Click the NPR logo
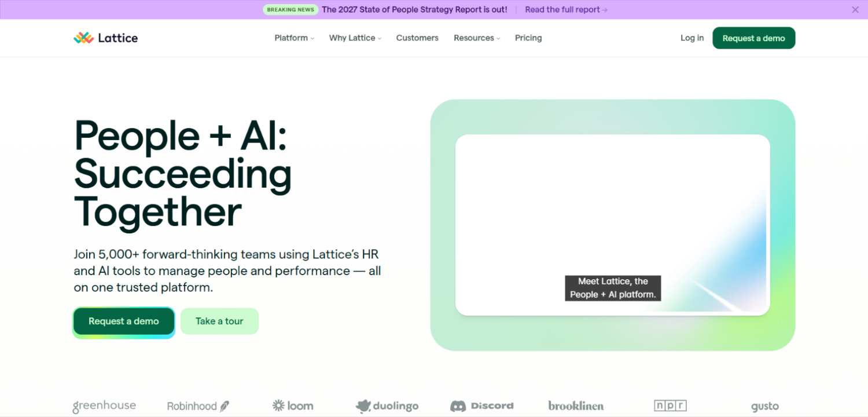This screenshot has width=868, height=417. pos(670,405)
